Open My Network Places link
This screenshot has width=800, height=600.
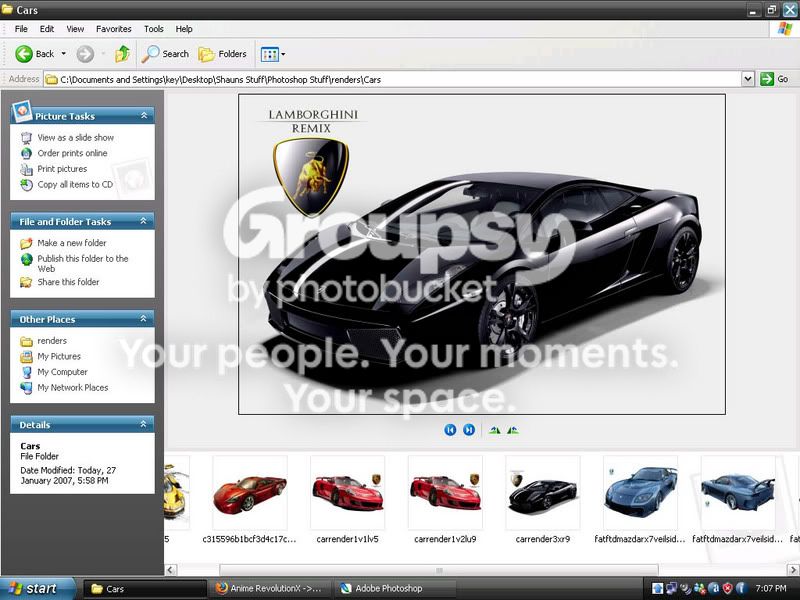coord(73,388)
